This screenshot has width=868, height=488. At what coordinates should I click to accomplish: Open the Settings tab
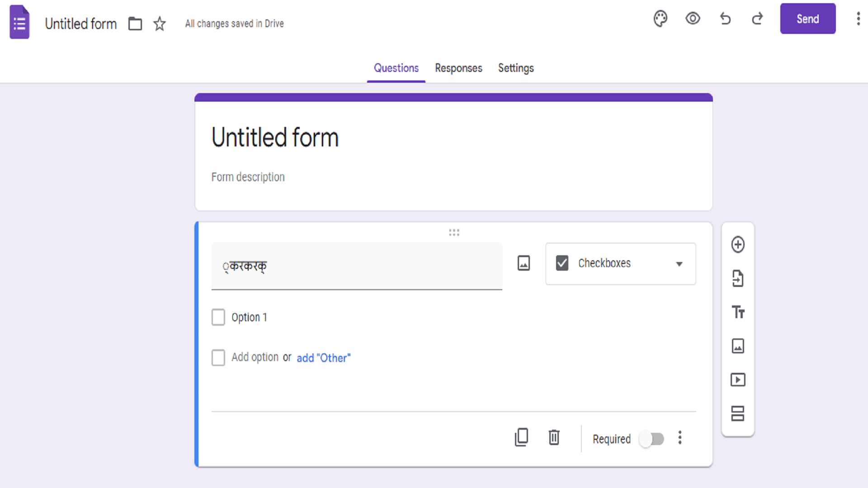coord(516,68)
